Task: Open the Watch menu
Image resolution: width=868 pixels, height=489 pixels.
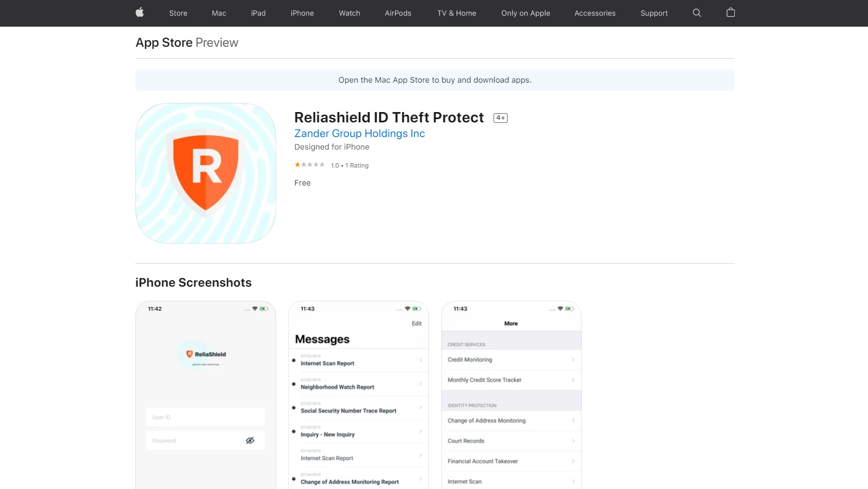Action: click(349, 13)
